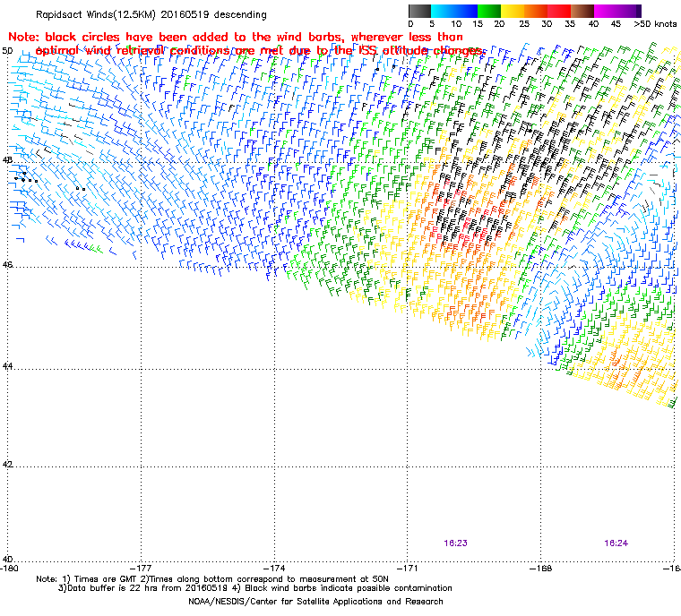This screenshot has width=681, height=616.
Task: Click the '>50 knots' legend label
Action: (655, 24)
